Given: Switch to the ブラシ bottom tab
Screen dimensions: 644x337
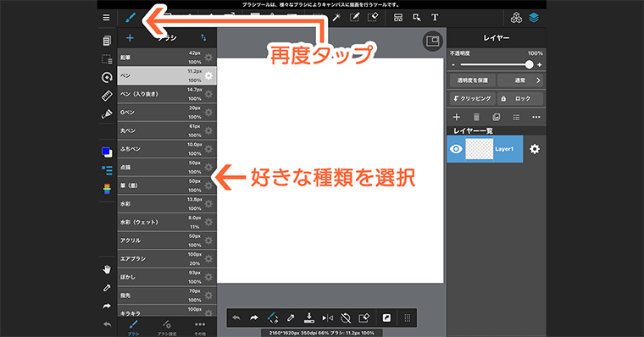Looking at the screenshot, I should coord(134,328).
